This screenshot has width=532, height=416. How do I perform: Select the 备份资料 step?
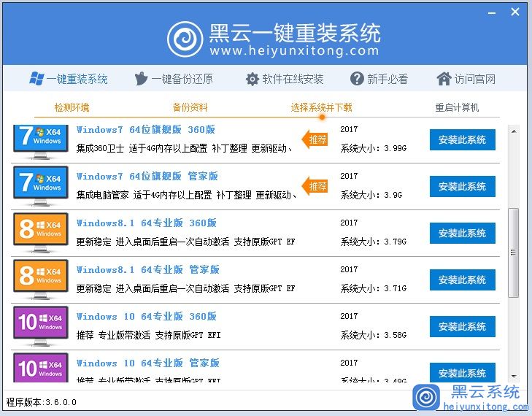click(x=190, y=107)
